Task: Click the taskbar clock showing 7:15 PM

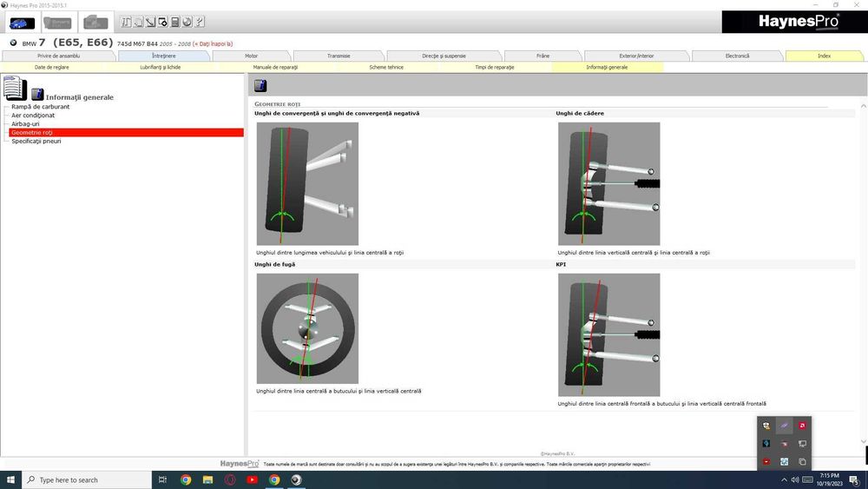Action: click(829, 479)
